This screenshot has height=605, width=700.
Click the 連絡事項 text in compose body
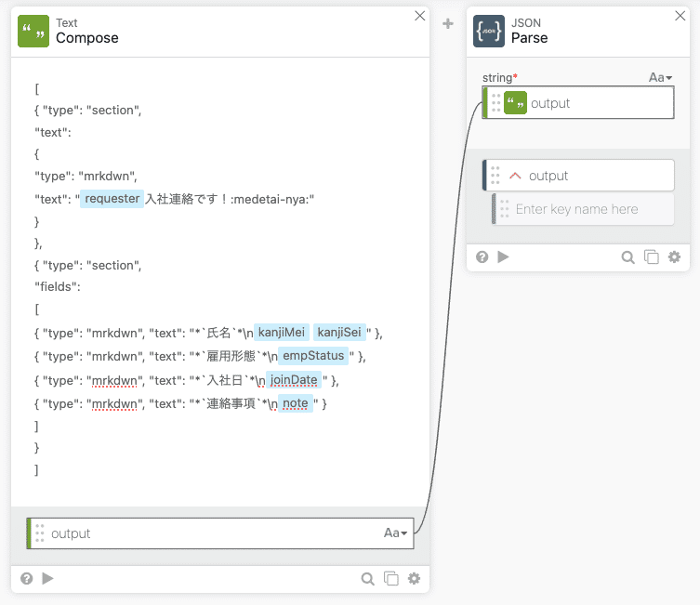231,403
